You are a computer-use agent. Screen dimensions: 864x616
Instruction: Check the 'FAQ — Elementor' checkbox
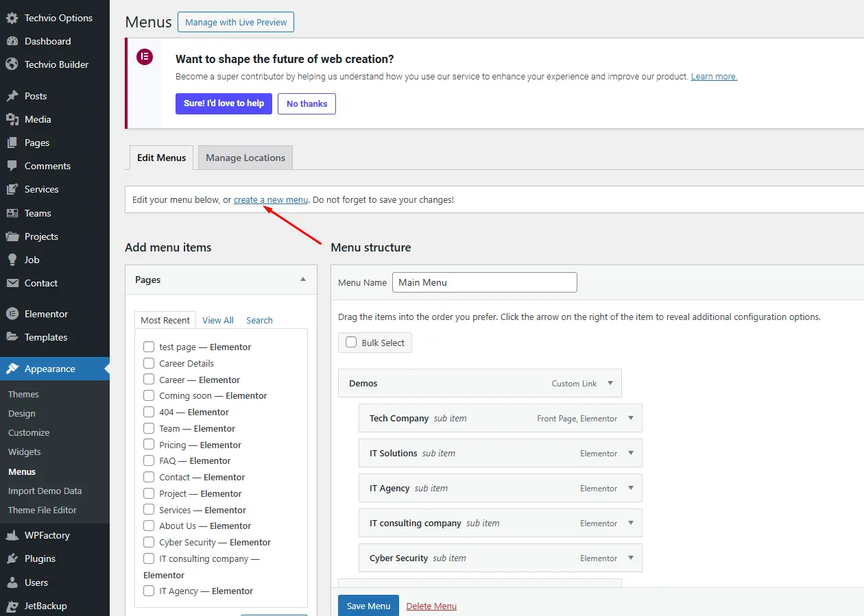pos(149,460)
